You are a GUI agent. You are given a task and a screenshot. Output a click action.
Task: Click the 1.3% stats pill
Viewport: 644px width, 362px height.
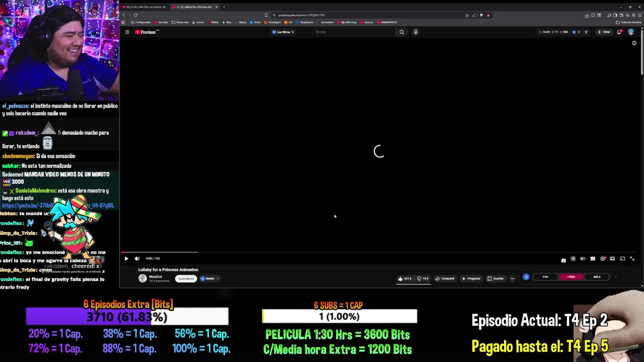(x=545, y=277)
